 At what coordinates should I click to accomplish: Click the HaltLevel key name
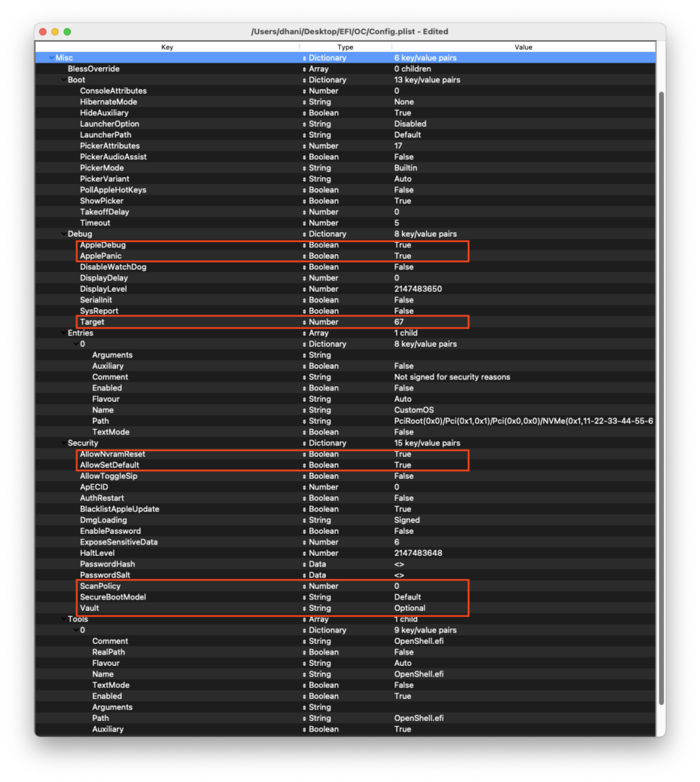(97, 553)
